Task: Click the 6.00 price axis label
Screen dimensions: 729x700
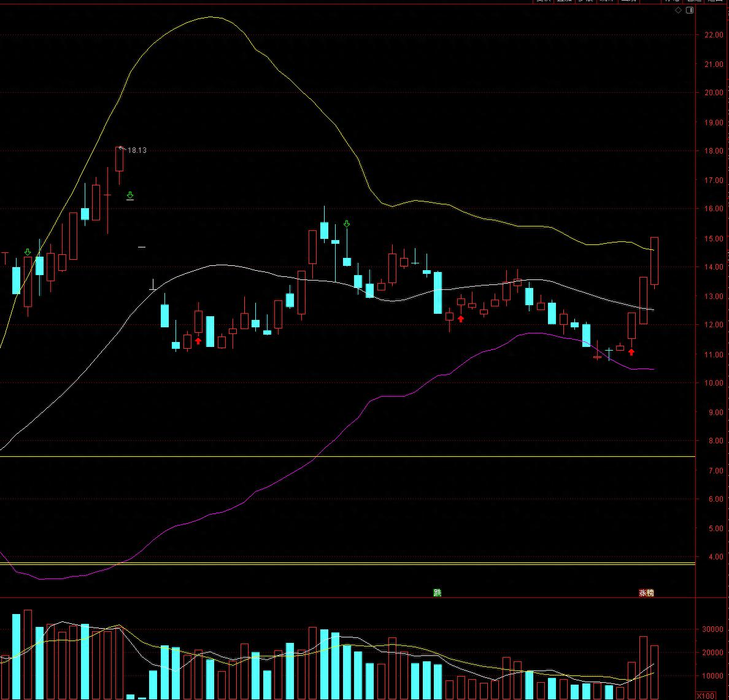Action: [715, 499]
